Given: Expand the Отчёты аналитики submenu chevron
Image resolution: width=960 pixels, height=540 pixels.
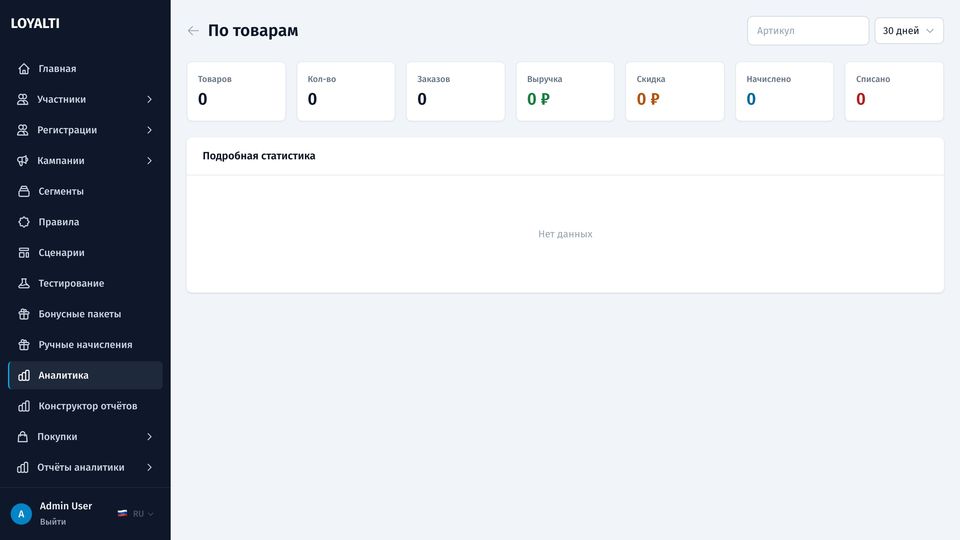Looking at the screenshot, I should (x=149, y=467).
